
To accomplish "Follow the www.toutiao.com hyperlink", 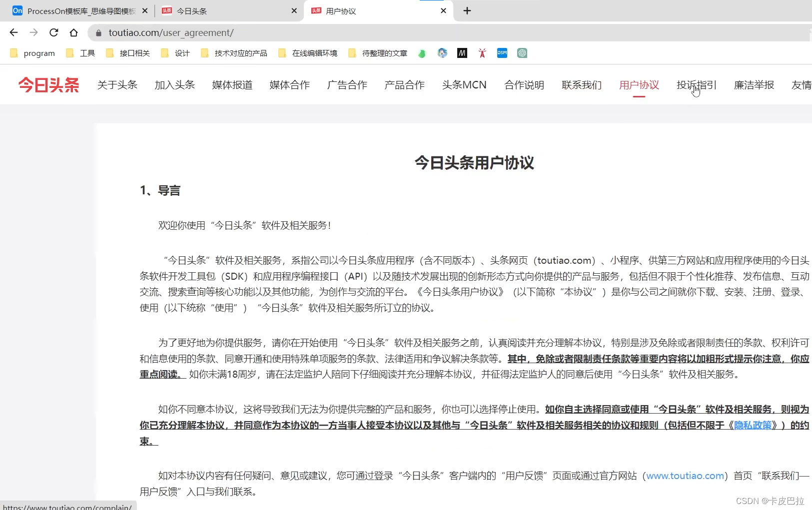I will (685, 476).
